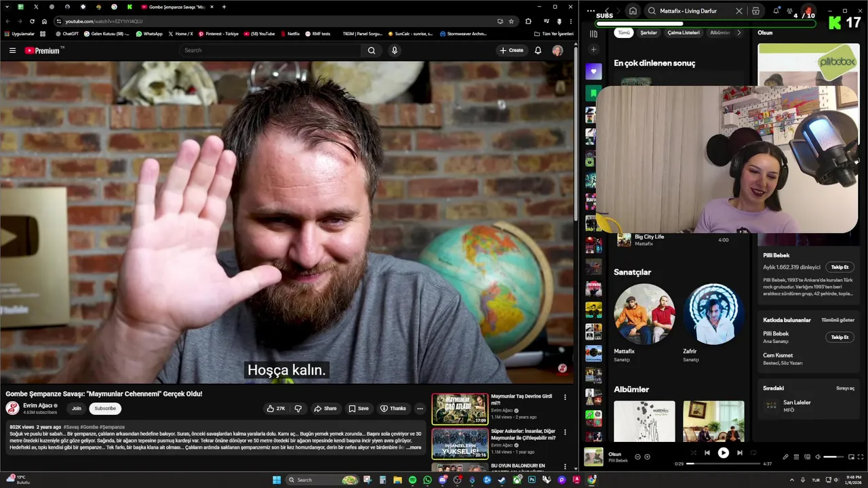Reload the page in Chrome
868x488 pixels.
pos(32,21)
